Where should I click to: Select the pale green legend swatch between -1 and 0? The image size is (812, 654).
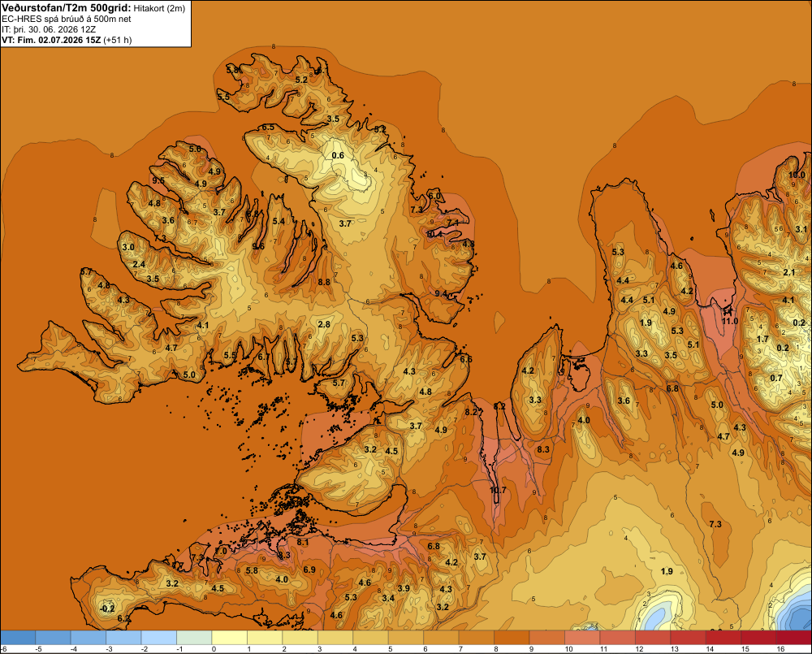click(x=195, y=638)
